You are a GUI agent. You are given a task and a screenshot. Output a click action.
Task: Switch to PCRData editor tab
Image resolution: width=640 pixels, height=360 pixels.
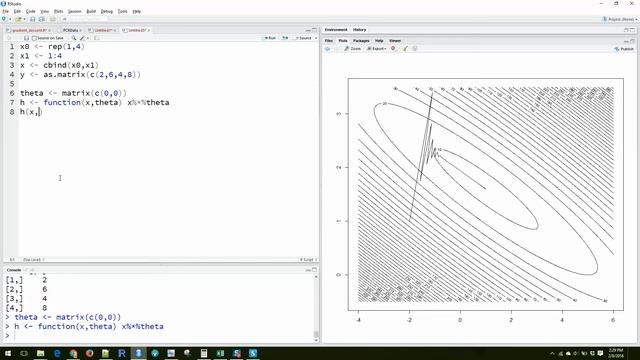[70, 30]
